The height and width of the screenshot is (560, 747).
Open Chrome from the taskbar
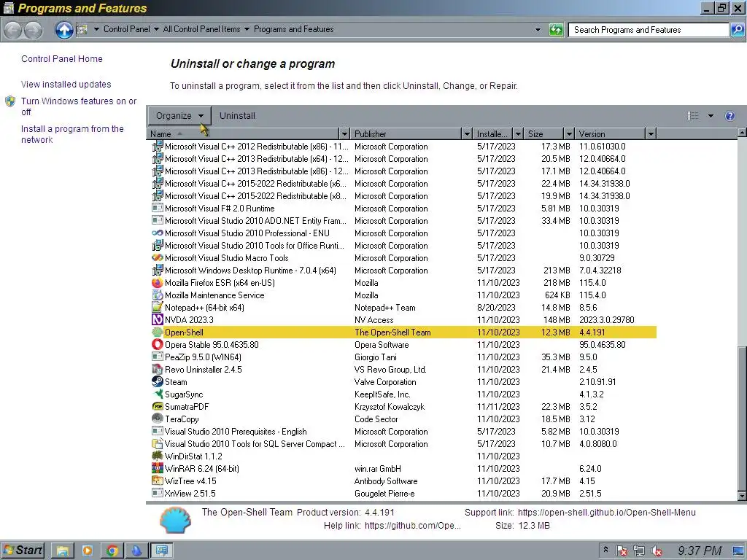click(x=112, y=551)
